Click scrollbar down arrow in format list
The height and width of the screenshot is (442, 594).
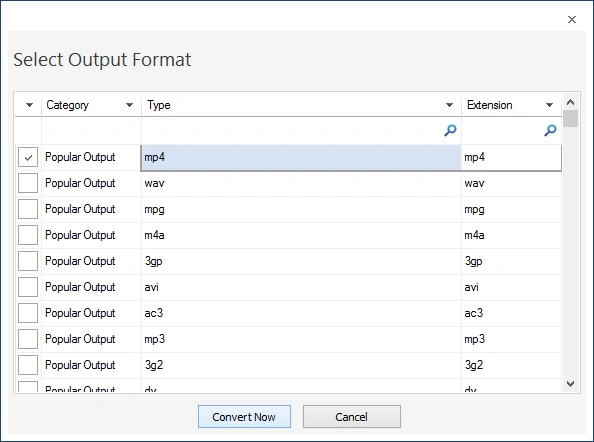coord(571,384)
